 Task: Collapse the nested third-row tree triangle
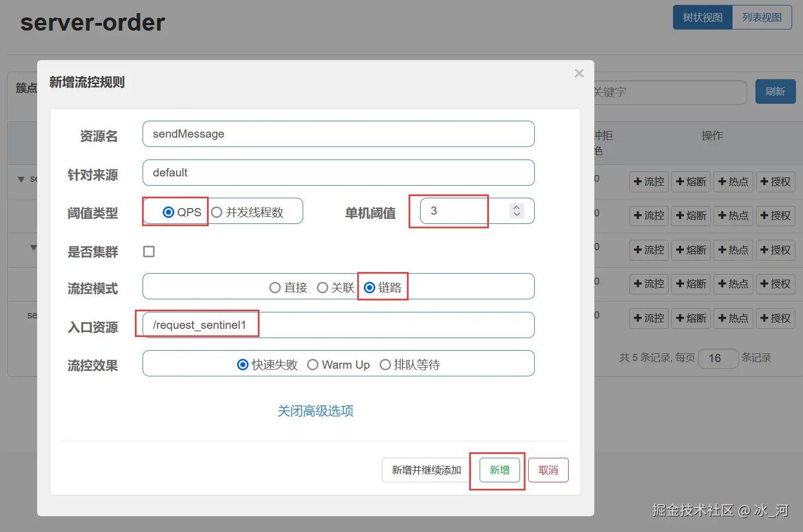pyautogui.click(x=33, y=248)
